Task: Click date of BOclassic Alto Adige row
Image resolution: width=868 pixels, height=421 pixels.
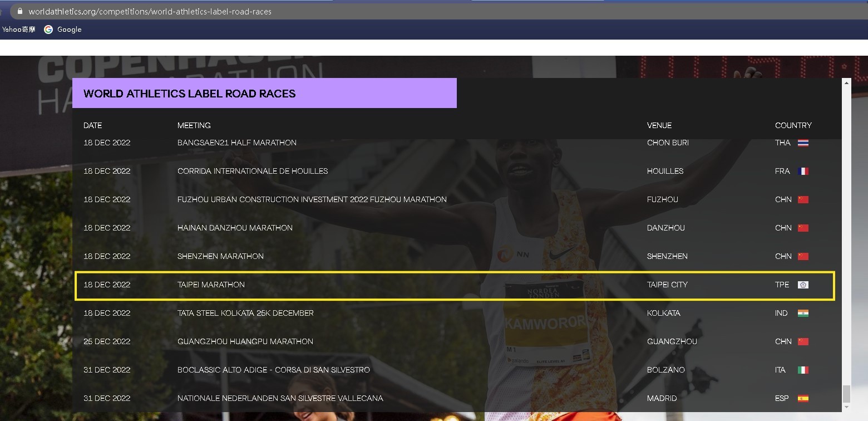Action: click(107, 370)
